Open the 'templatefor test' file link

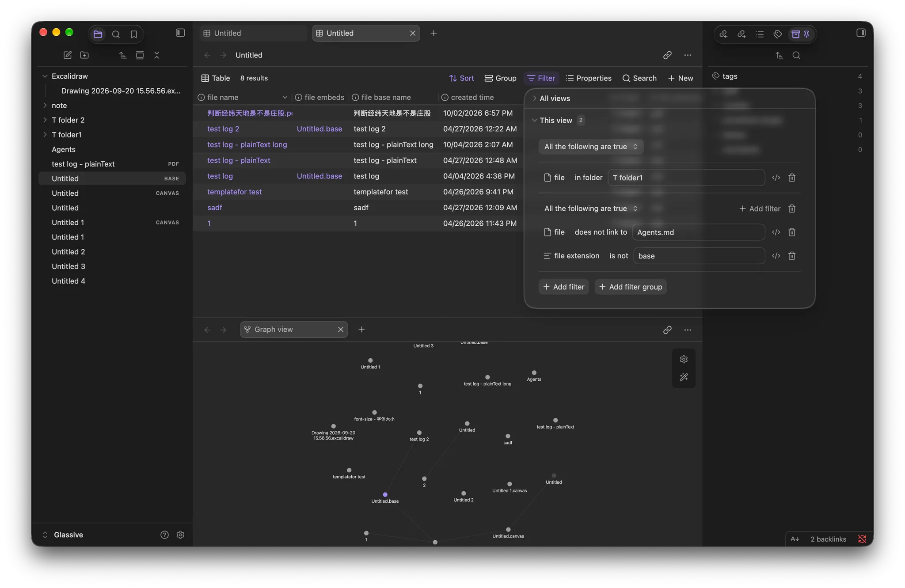234,192
